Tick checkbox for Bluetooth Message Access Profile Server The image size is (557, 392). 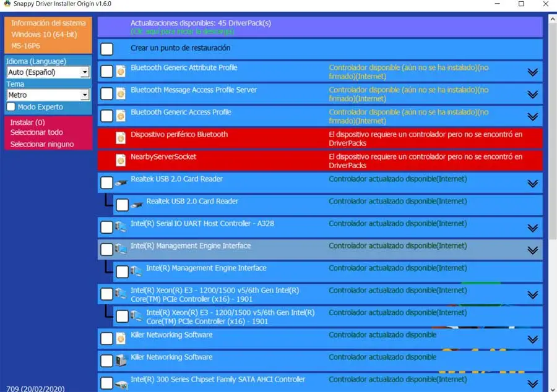click(106, 93)
